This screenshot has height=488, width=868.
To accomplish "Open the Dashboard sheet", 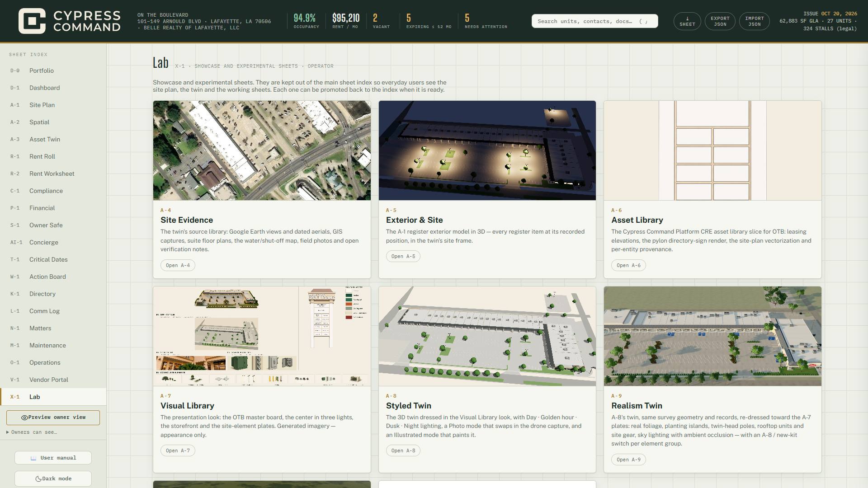I will (x=53, y=88).
